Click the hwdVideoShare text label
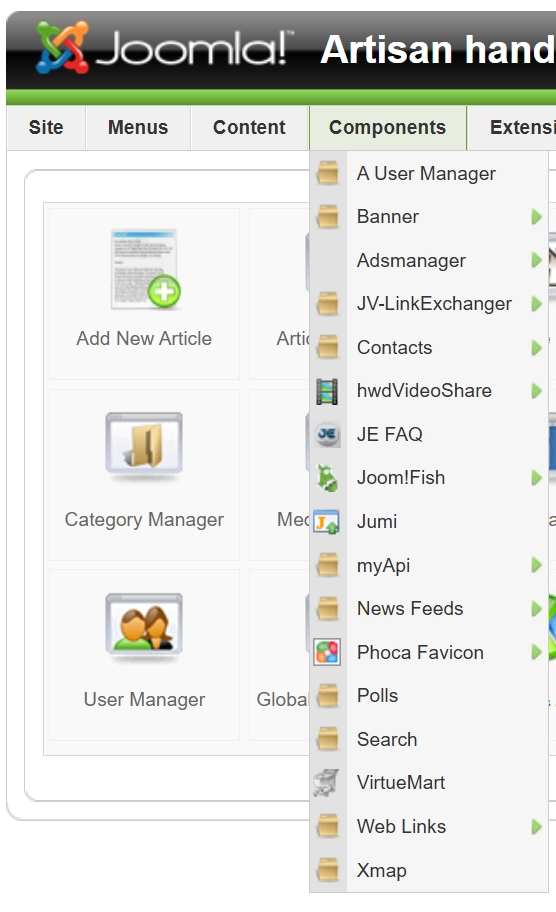 tap(424, 391)
